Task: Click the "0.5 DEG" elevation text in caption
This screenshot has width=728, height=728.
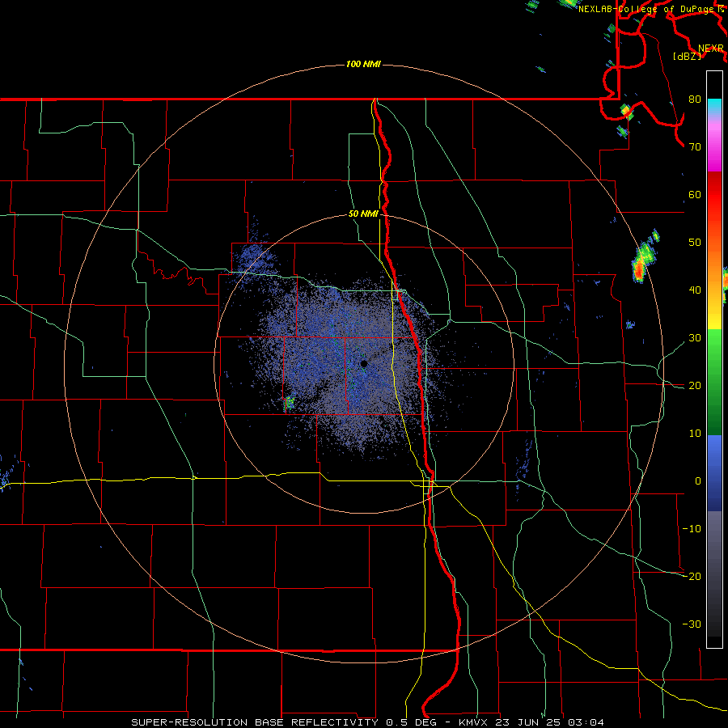Action: [x=412, y=722]
